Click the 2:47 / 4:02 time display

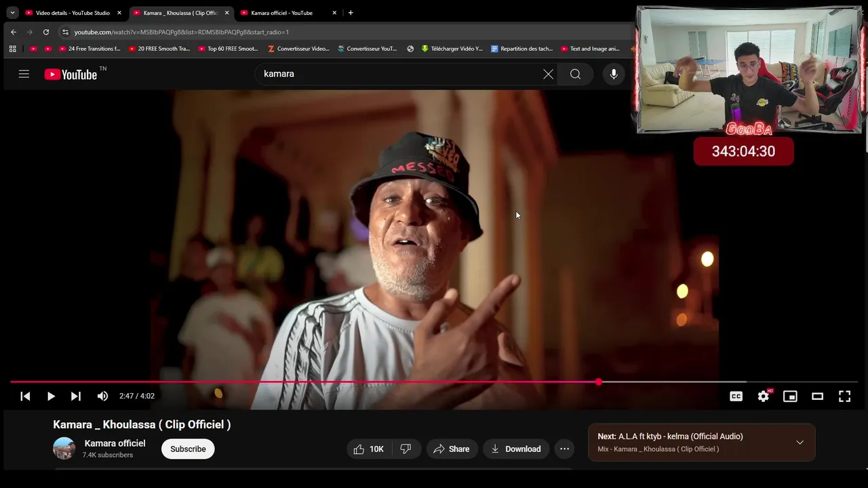pos(137,396)
